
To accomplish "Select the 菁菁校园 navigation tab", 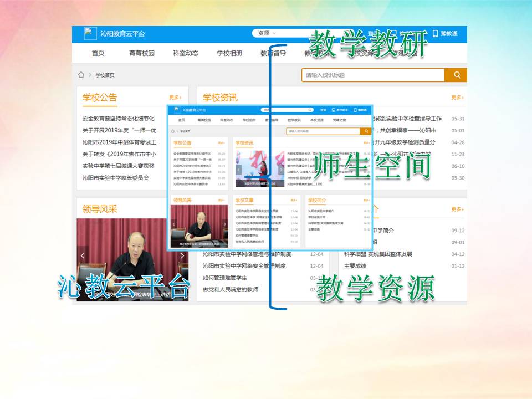I will click(141, 53).
